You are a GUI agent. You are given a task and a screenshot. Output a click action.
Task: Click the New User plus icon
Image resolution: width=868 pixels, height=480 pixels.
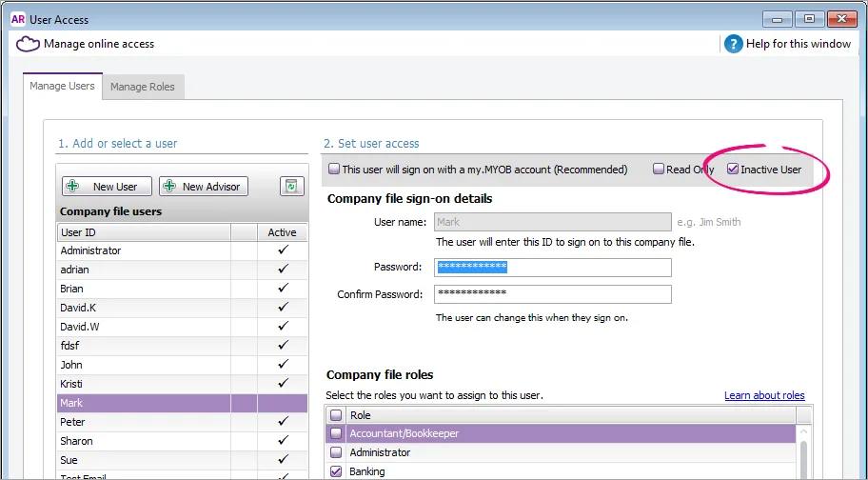click(x=72, y=186)
